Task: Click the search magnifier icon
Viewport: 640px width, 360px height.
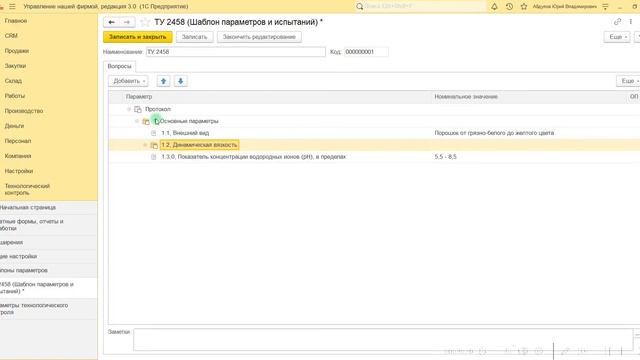Action: (x=360, y=7)
